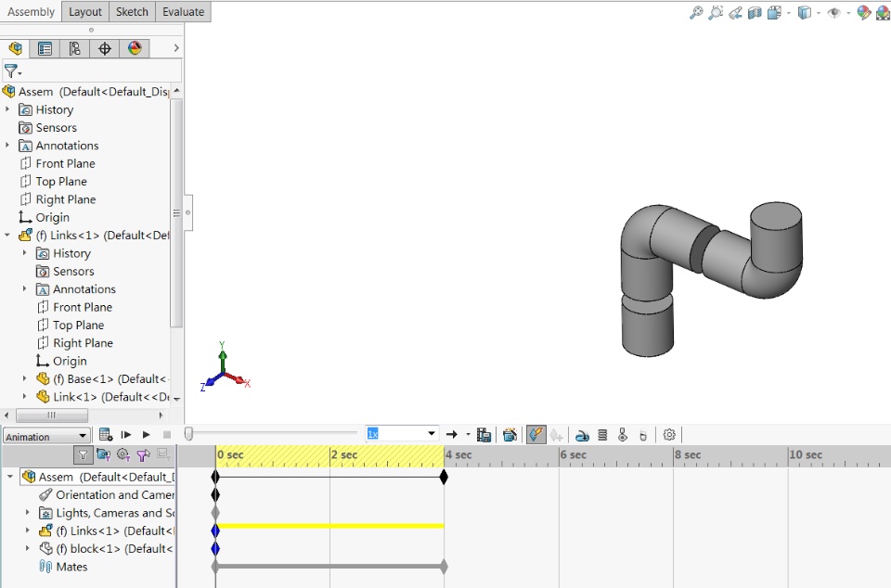Open the ConfigurationManager tab icon

(74, 49)
